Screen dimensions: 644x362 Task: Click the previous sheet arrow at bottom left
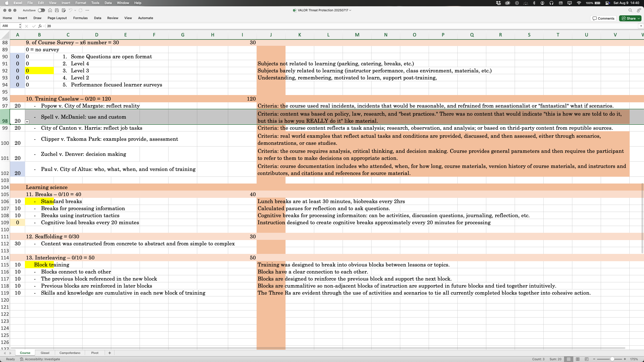click(5, 353)
